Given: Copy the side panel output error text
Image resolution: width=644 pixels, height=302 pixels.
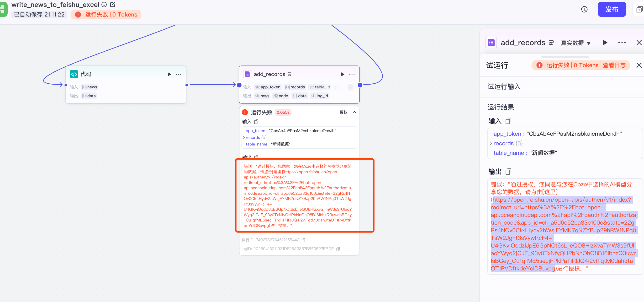Looking at the screenshot, I should 508,172.
